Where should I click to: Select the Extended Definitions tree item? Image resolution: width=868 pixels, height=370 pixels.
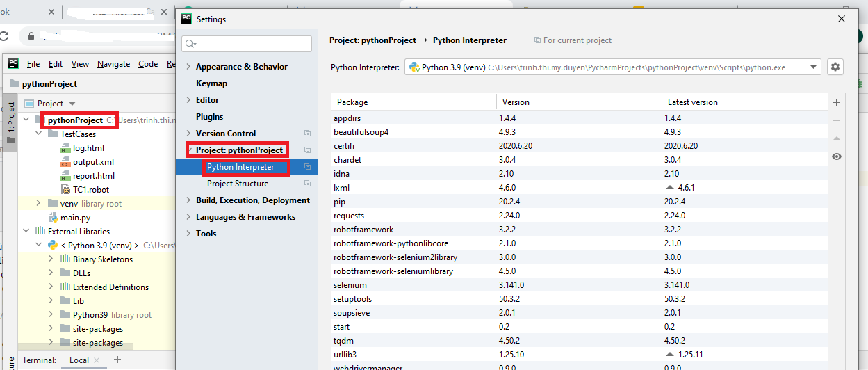click(x=110, y=287)
